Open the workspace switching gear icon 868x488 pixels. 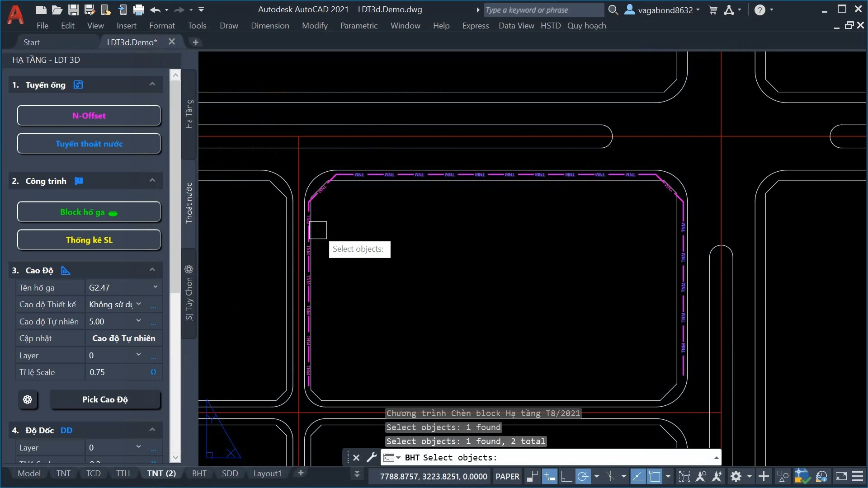point(736,476)
